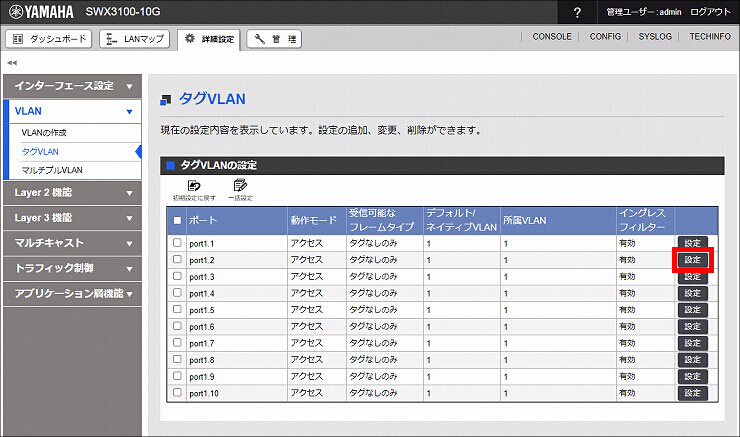Click the タグVLAN page title

point(212,99)
